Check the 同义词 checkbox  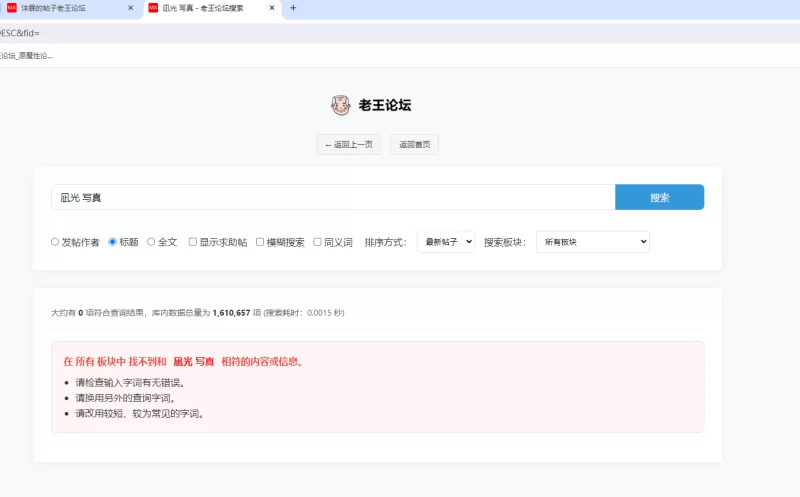coord(317,242)
